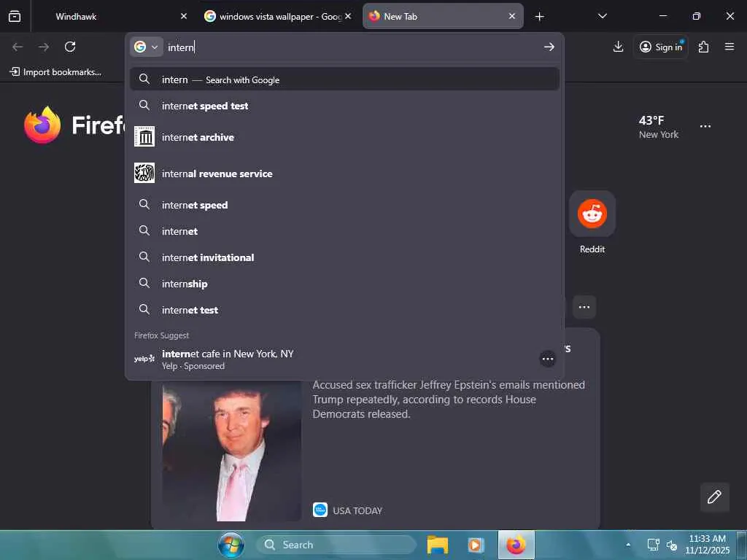
Task: Click the USA TODAY logo icon
Action: [320, 510]
